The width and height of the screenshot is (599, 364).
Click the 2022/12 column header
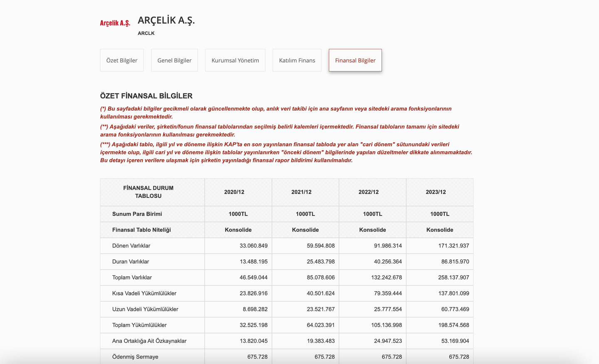pos(372,192)
